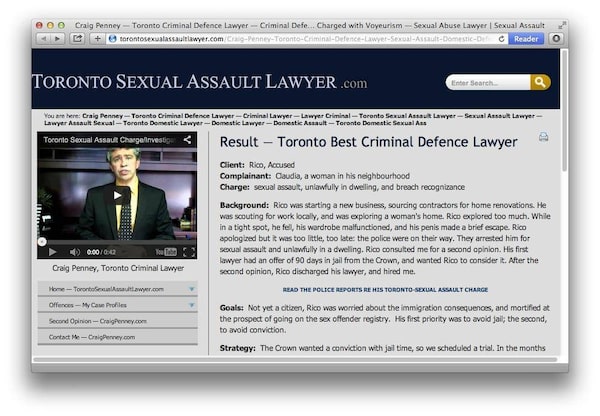The image size is (600, 416).
Task: Expand the Home — TorontoSexualAssaultLawyer.com menu arrow
Action: click(191, 289)
